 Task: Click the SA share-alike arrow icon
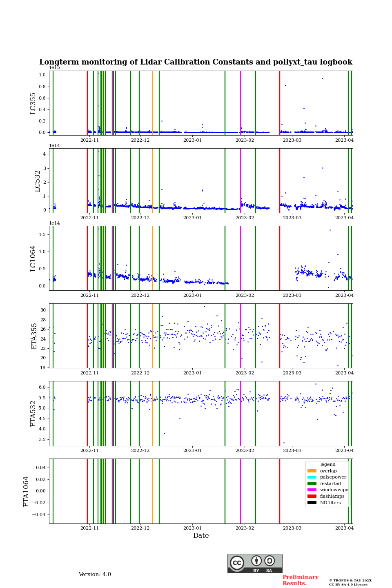[x=269, y=561]
